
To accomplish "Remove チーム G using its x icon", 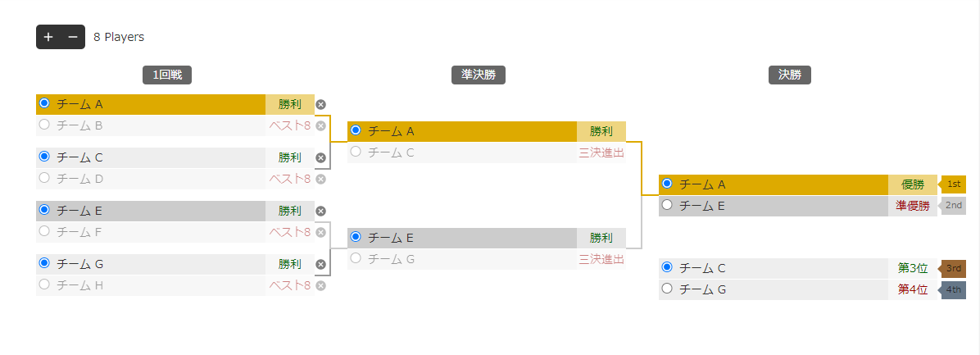I will point(320,264).
